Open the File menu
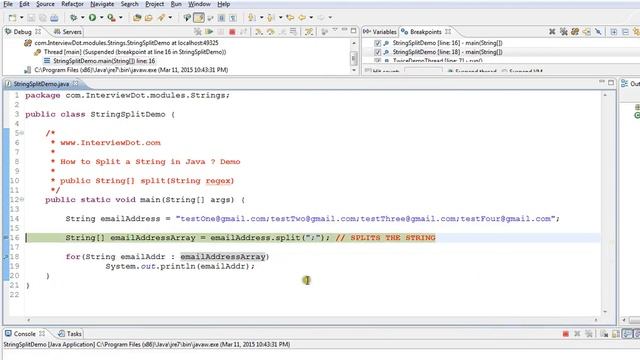The width and height of the screenshot is (640, 360). pos(8,4)
